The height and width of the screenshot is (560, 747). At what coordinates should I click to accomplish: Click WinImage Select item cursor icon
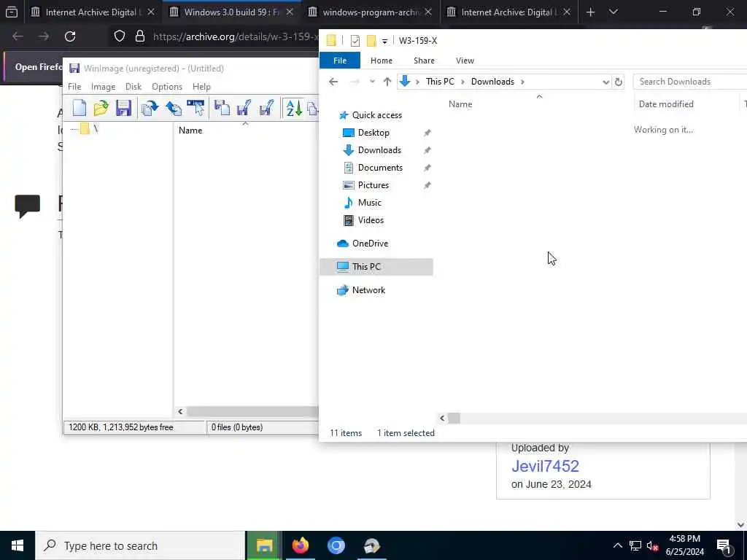[x=196, y=108]
